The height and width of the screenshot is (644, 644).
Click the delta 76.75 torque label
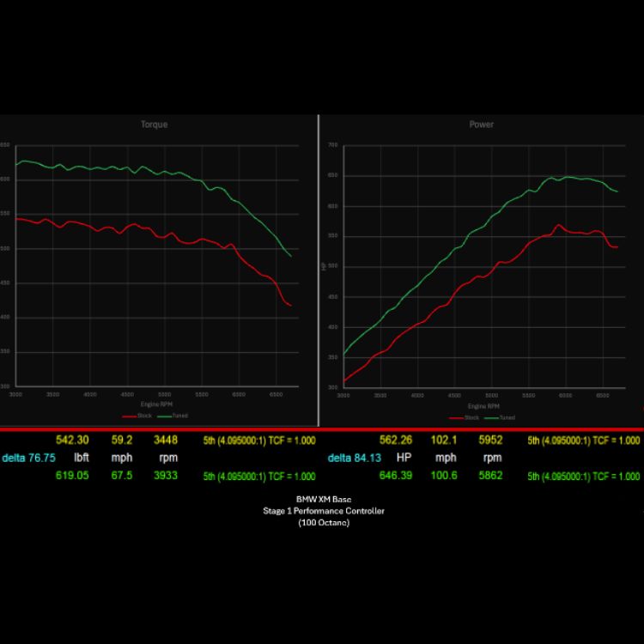coord(28,458)
